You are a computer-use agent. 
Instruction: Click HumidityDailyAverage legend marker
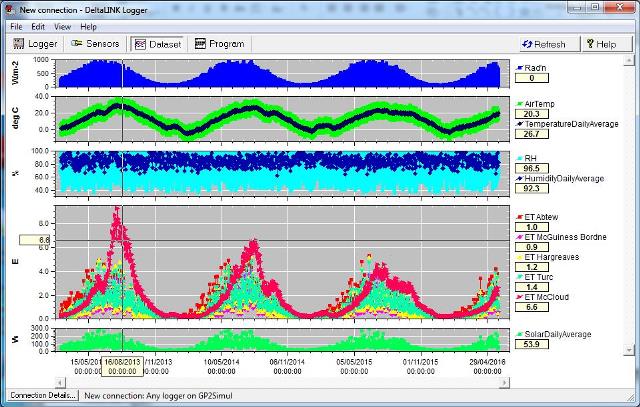pyautogui.click(x=520, y=178)
